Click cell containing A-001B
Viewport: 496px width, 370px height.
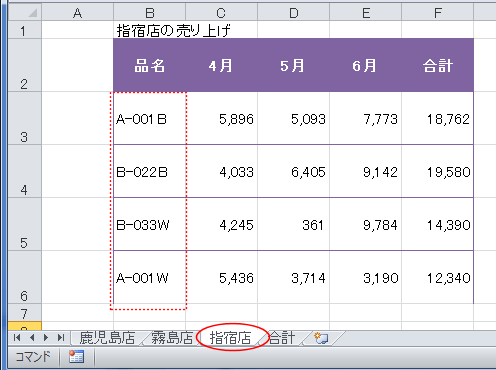point(150,118)
